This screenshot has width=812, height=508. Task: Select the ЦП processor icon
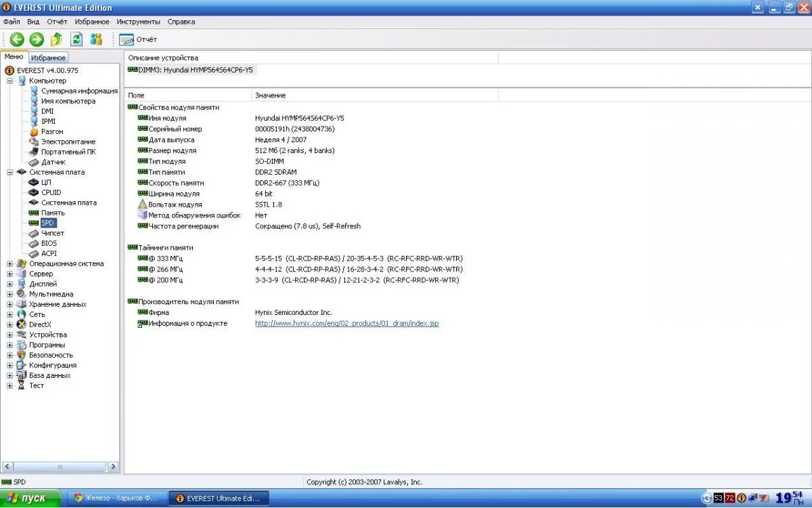click(34, 182)
